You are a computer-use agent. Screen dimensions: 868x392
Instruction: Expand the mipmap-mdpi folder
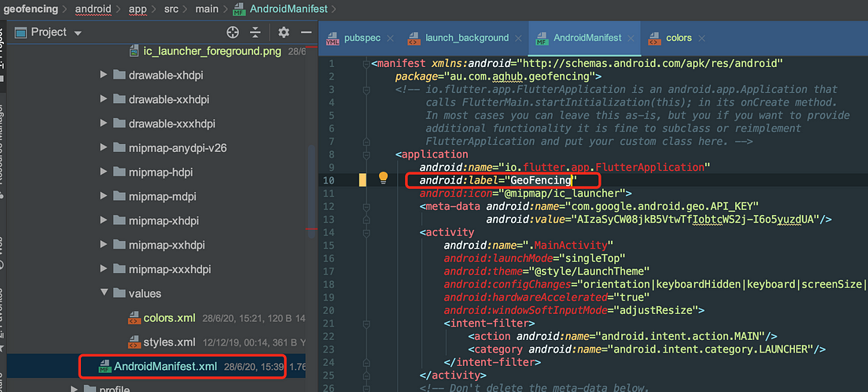click(x=103, y=196)
